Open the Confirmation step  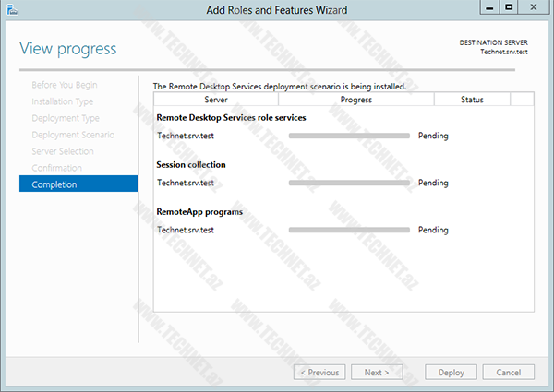[56, 168]
